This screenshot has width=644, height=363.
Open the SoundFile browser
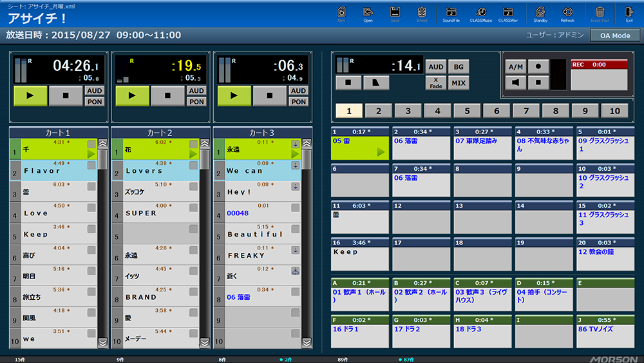[x=451, y=13]
